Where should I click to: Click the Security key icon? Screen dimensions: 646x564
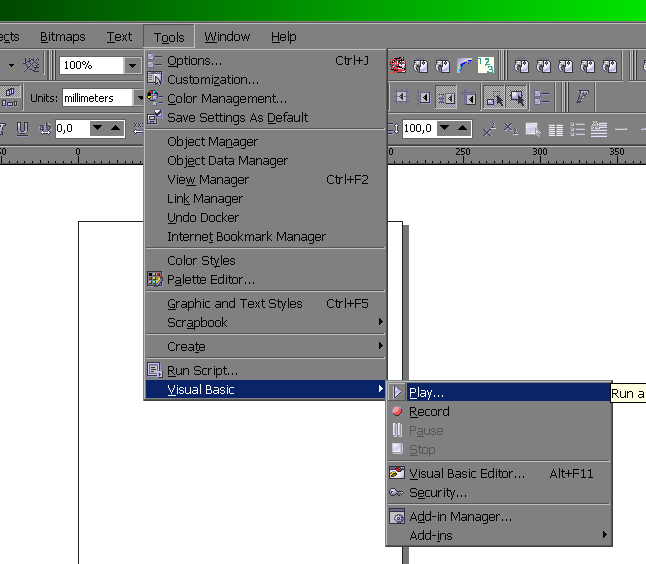pyautogui.click(x=396, y=492)
